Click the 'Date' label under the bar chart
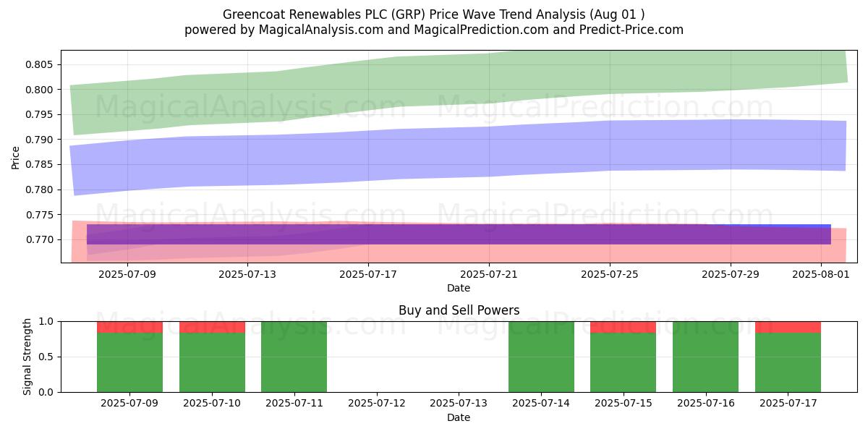The width and height of the screenshot is (868, 434). [x=459, y=417]
